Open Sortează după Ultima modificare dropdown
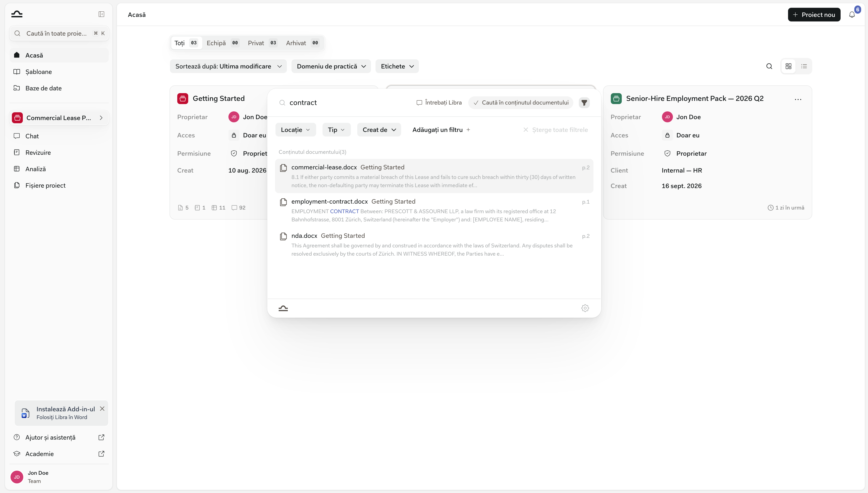The height and width of the screenshot is (493, 868). tap(228, 66)
